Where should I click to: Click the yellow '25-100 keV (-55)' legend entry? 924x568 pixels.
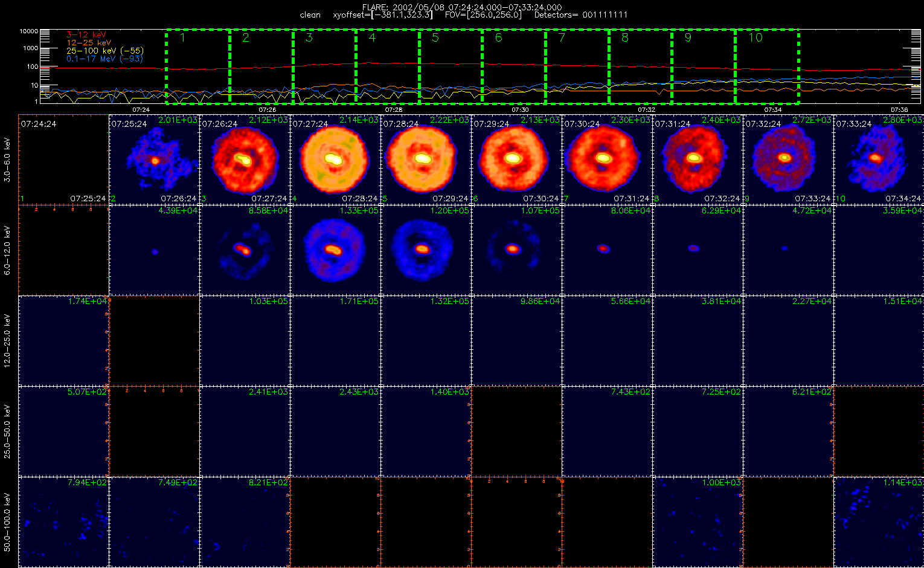(105, 51)
